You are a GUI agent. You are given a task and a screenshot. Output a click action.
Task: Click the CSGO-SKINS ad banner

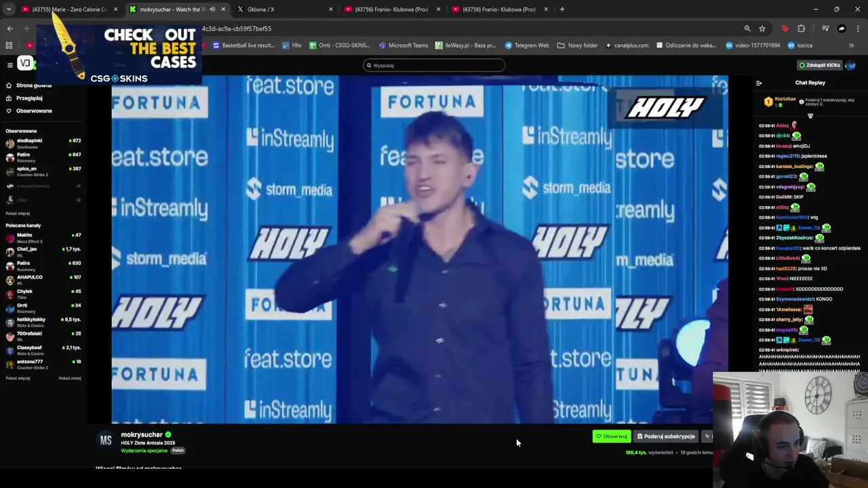click(x=119, y=54)
